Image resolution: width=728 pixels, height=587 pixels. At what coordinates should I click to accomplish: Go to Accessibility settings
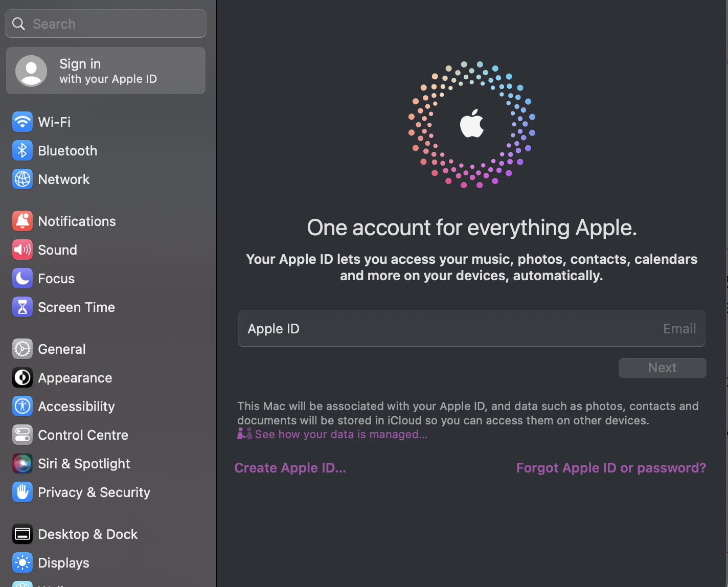click(106, 406)
